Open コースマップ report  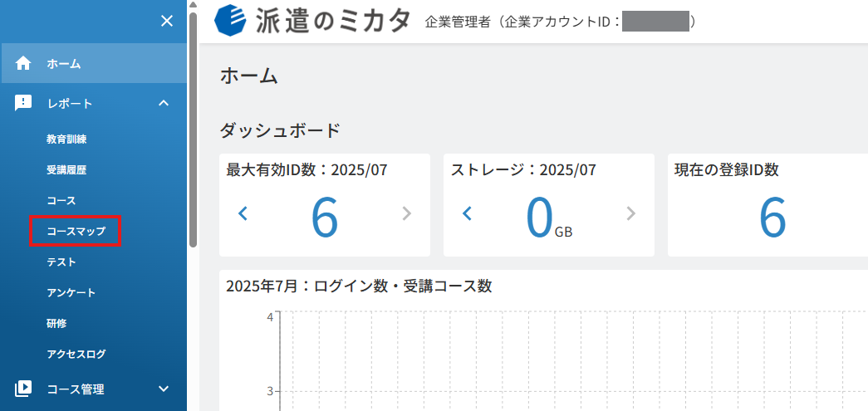(x=76, y=231)
